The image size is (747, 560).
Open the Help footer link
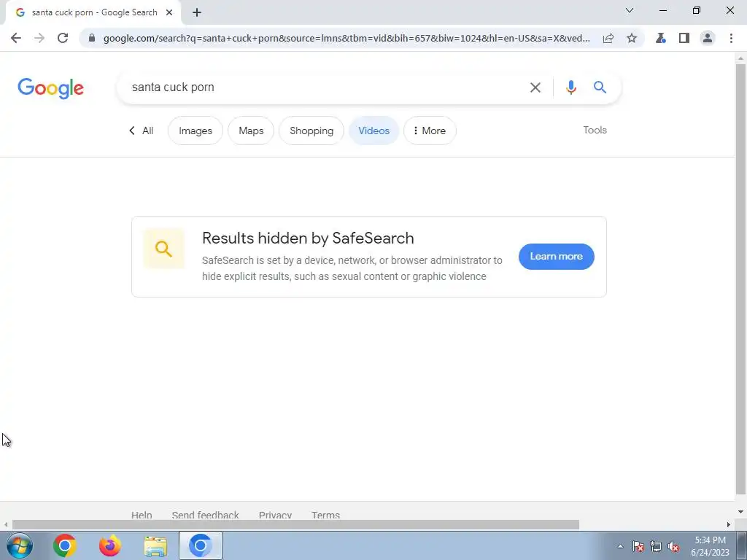click(x=142, y=516)
